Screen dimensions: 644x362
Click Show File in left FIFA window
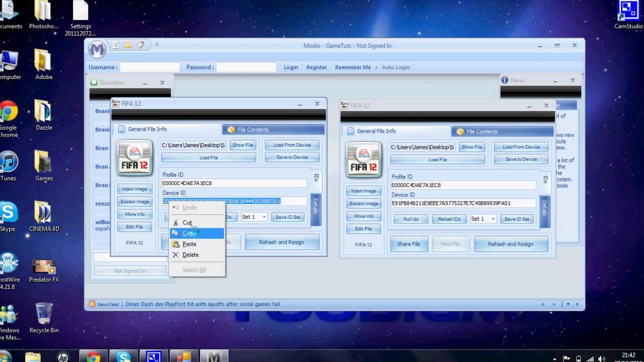[243, 145]
